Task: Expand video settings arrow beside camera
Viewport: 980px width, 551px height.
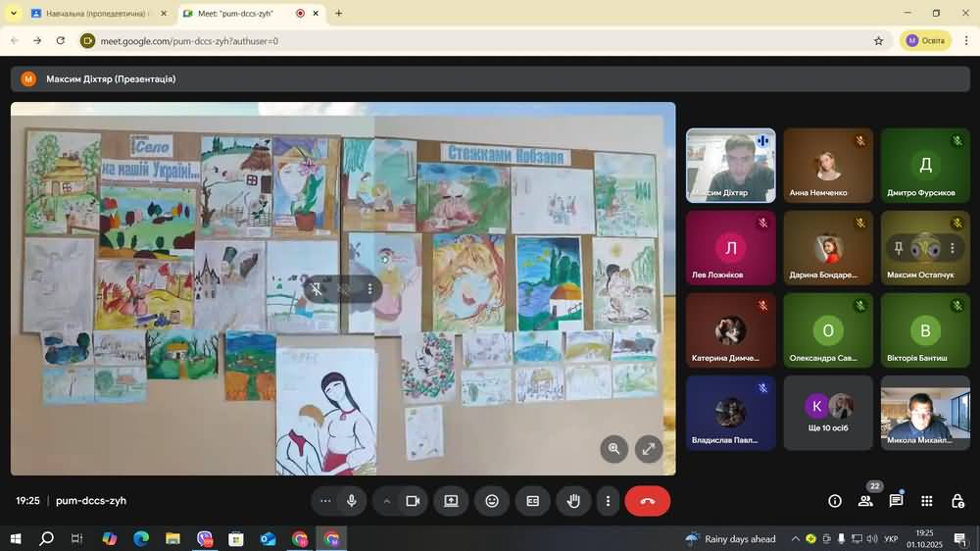Action: 387,501
